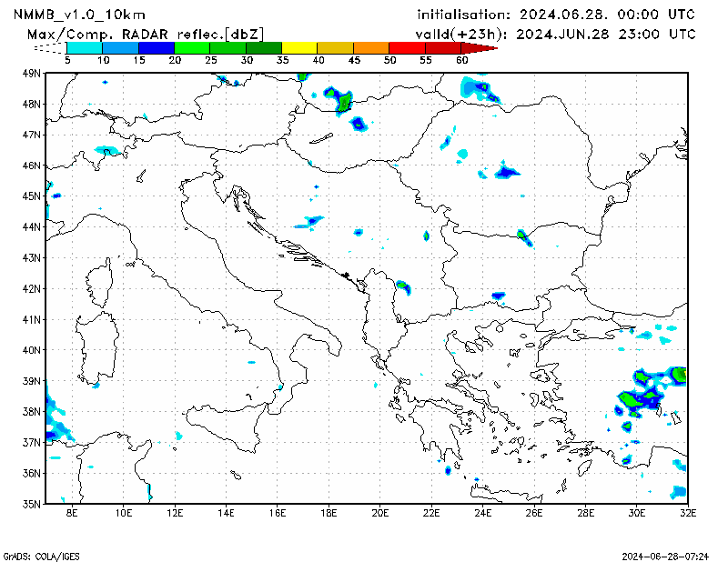728x562 pixels.
Task: Click the initialisation date and time text
Action: coord(555,15)
